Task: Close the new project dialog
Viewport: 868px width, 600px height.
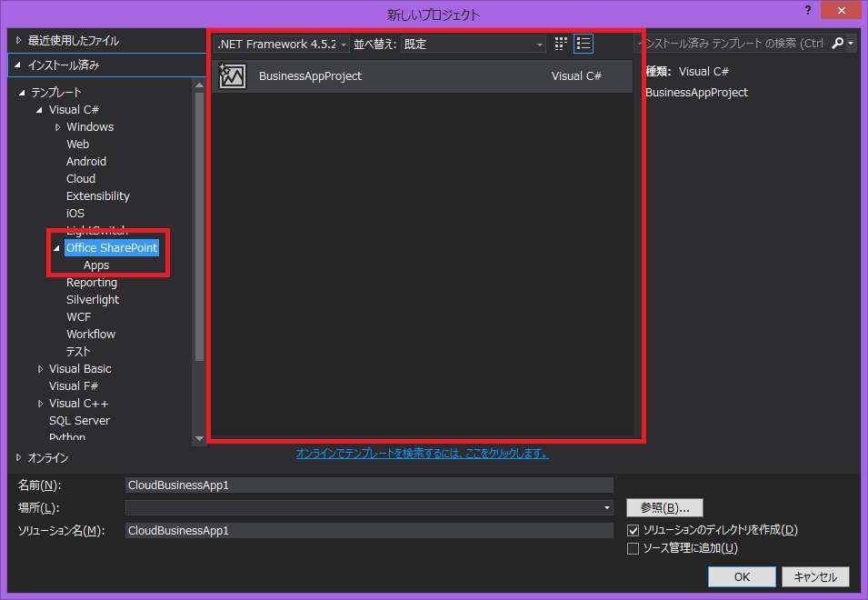Action: pos(842,10)
